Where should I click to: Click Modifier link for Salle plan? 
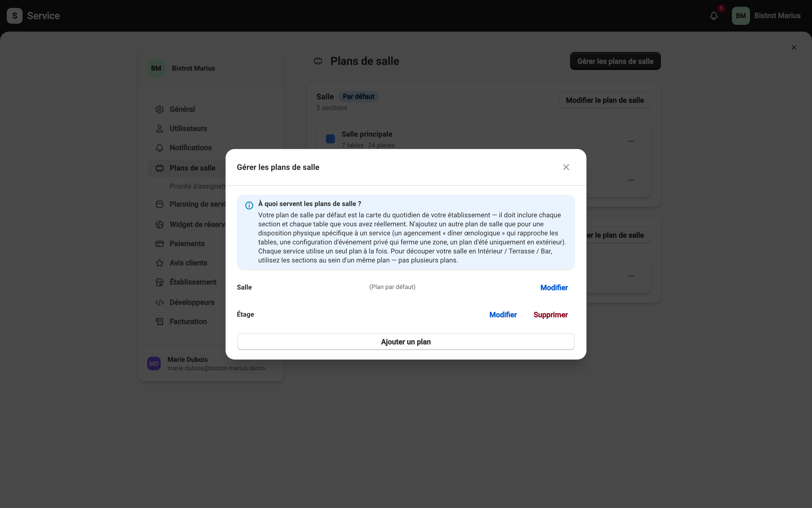tap(554, 288)
